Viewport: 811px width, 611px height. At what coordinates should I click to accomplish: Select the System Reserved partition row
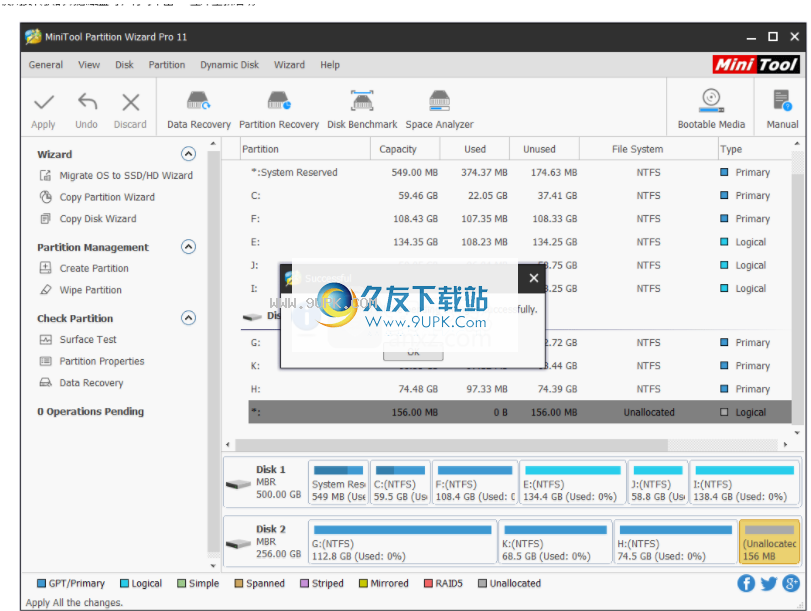coord(519,172)
